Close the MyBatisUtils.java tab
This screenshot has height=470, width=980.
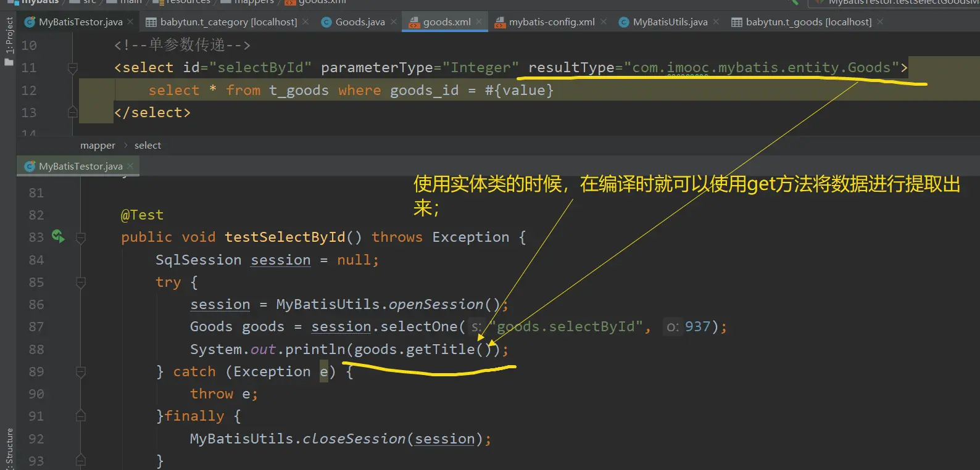[716, 22]
